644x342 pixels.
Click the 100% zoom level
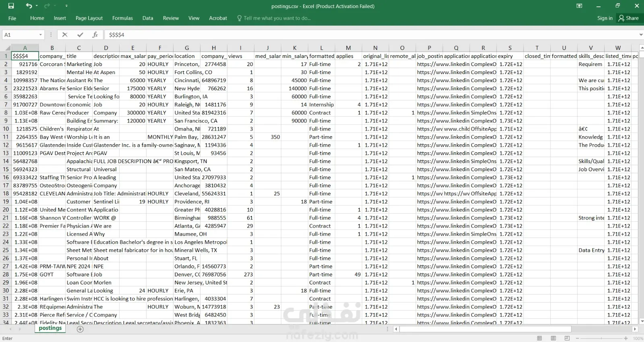pyautogui.click(x=638, y=338)
